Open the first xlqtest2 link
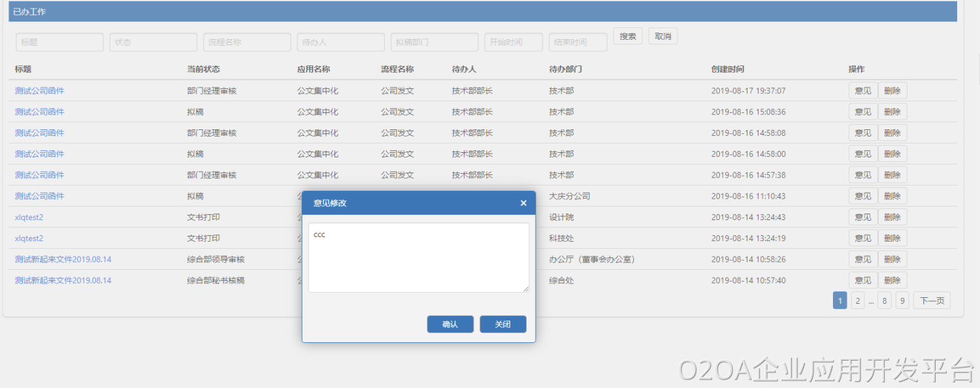The height and width of the screenshot is (388, 980). tap(29, 218)
